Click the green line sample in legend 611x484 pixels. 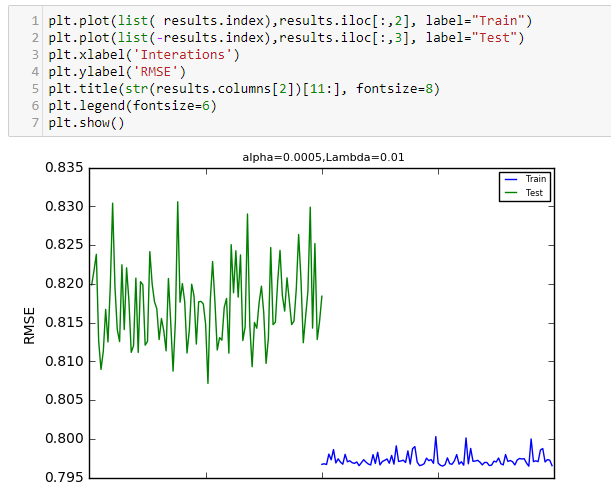pyautogui.click(x=511, y=193)
